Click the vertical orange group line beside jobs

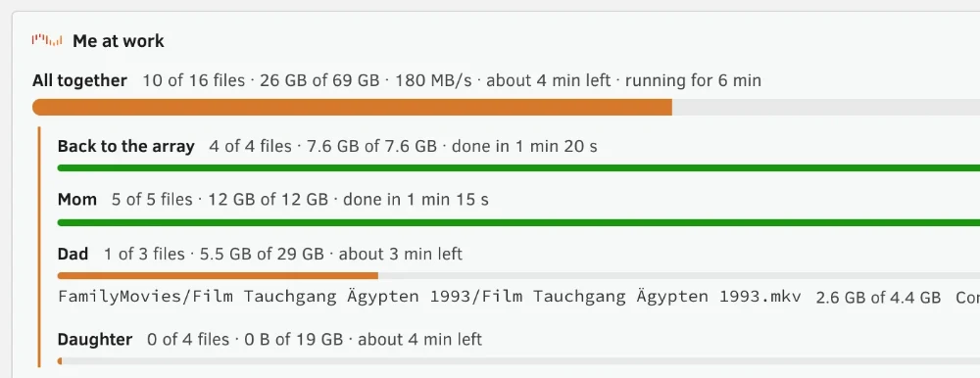(39, 247)
